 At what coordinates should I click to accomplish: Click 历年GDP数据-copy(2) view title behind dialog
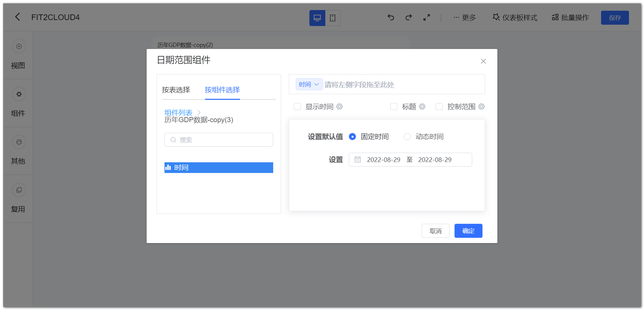pyautogui.click(x=185, y=45)
